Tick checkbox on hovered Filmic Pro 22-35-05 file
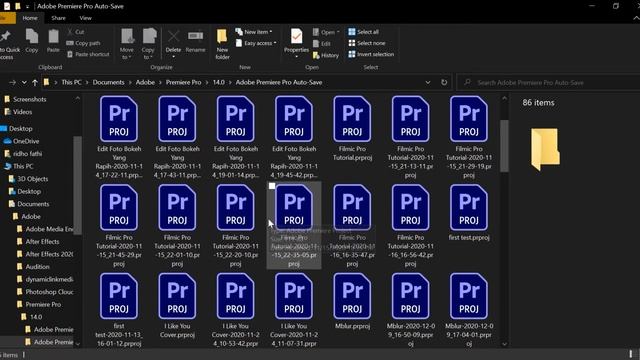The width and height of the screenshot is (640, 360). pyautogui.click(x=272, y=186)
